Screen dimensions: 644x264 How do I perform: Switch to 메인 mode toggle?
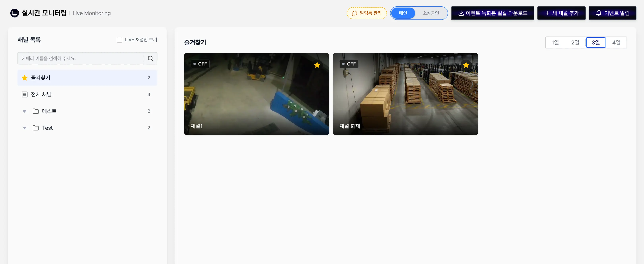pyautogui.click(x=403, y=13)
